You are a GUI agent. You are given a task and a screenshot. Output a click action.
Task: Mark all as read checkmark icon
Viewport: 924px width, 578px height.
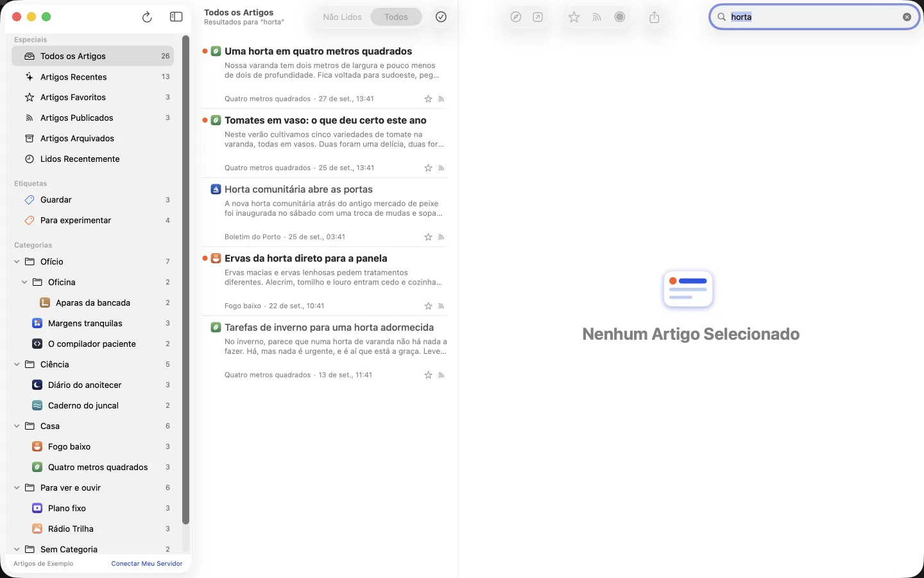[x=441, y=17]
